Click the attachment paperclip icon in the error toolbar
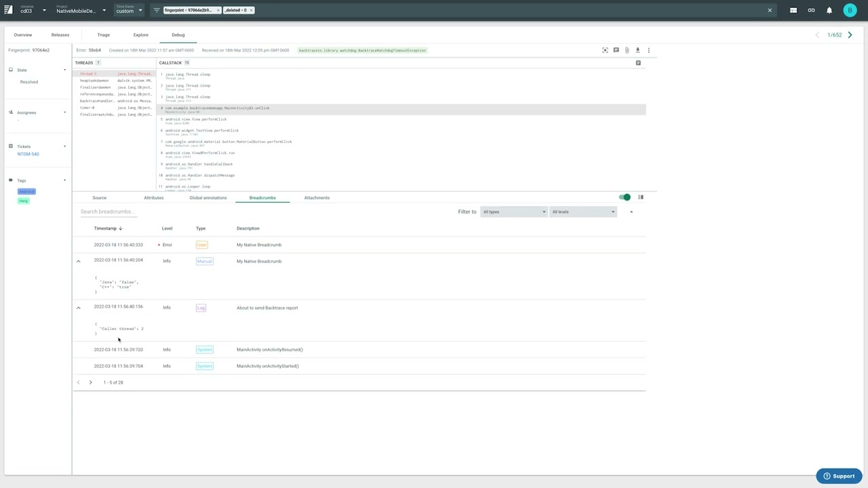This screenshot has height=488, width=868. [627, 50]
